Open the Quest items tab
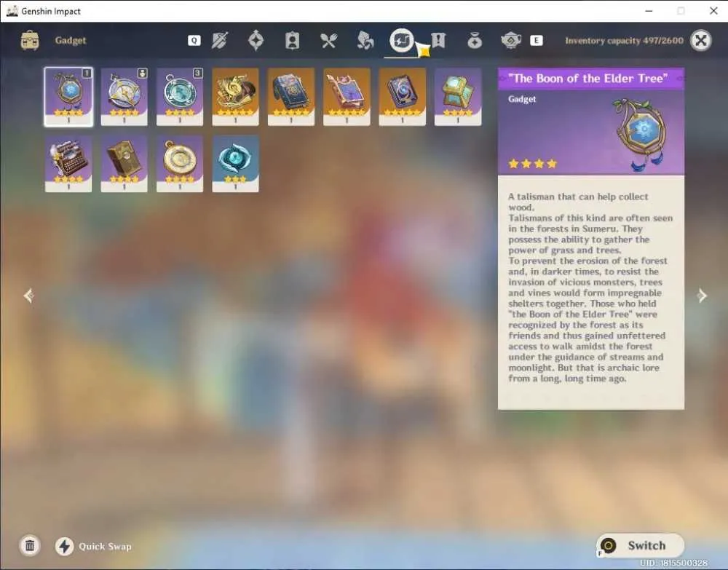Screen dimensions: 728x570 [438, 41]
